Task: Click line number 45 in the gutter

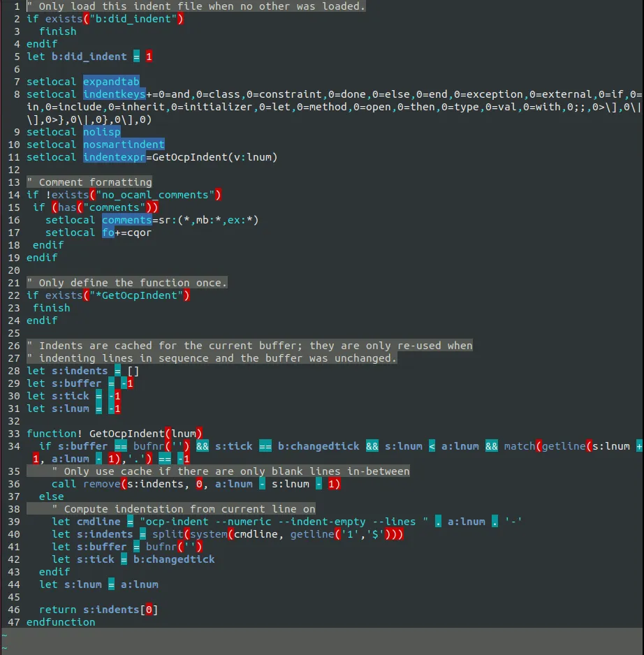Action: 14,597
